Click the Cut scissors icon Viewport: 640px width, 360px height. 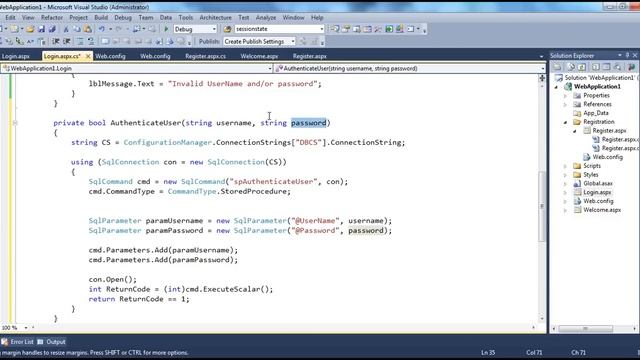pos(66,29)
